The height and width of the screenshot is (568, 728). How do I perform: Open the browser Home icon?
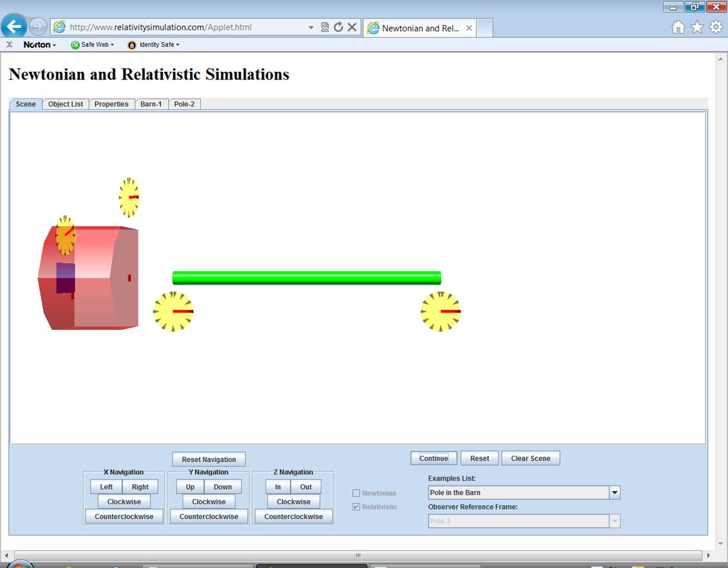coord(678,27)
